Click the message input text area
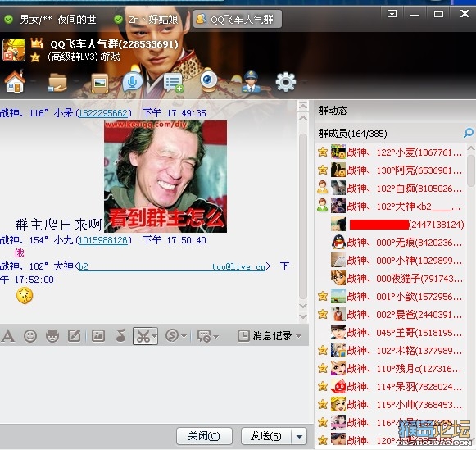Screen dimensions: 476x450 154,385
